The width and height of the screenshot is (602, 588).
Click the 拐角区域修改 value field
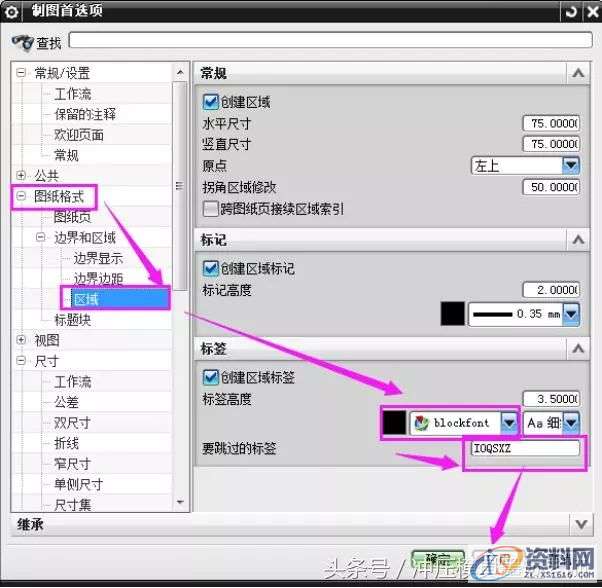click(551, 187)
